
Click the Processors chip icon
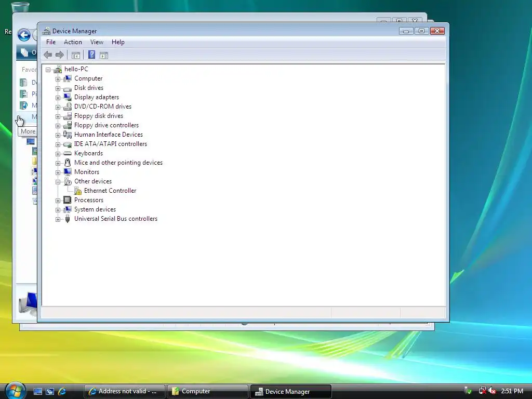click(x=68, y=200)
